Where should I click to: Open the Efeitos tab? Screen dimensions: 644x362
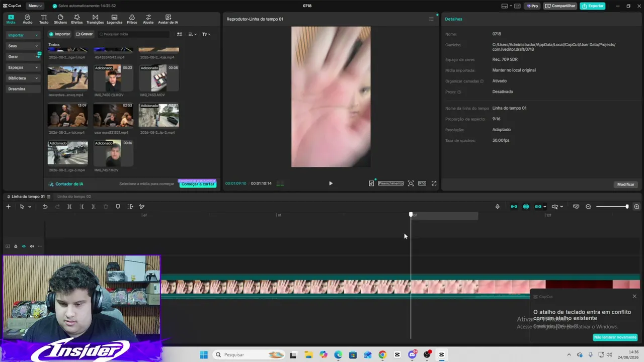pyautogui.click(x=77, y=19)
